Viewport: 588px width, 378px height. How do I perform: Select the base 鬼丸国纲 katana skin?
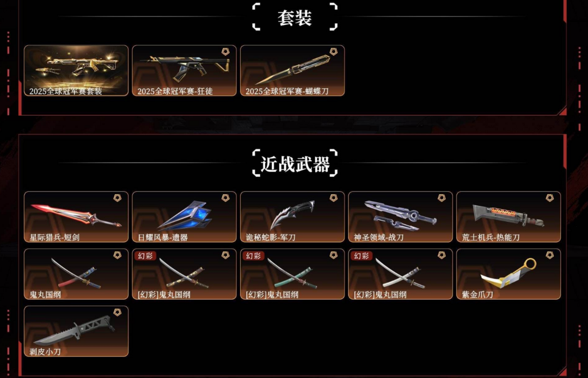pos(76,274)
